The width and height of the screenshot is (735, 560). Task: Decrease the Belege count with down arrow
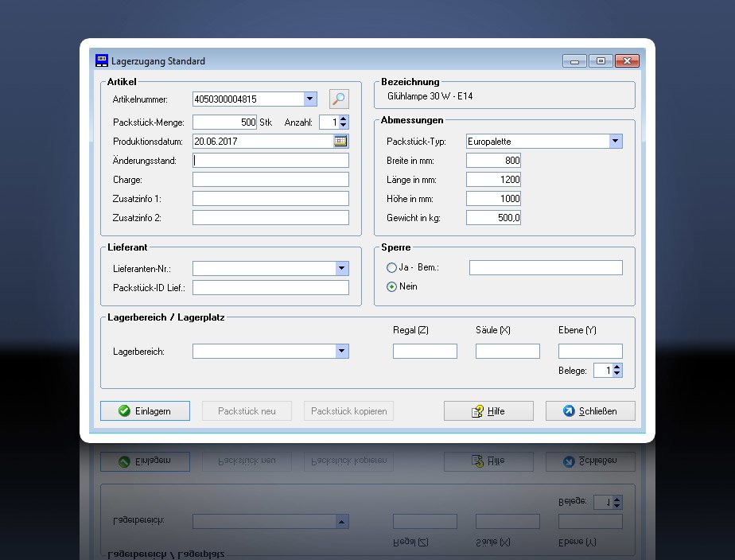click(x=617, y=374)
